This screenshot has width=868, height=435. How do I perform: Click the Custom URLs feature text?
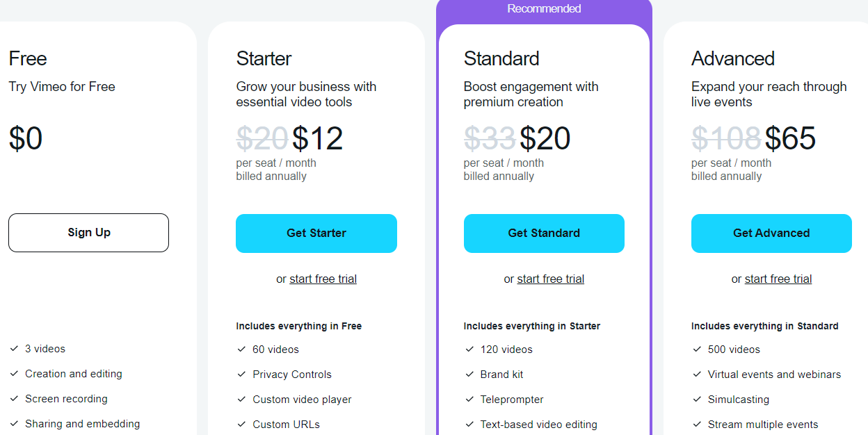(287, 425)
